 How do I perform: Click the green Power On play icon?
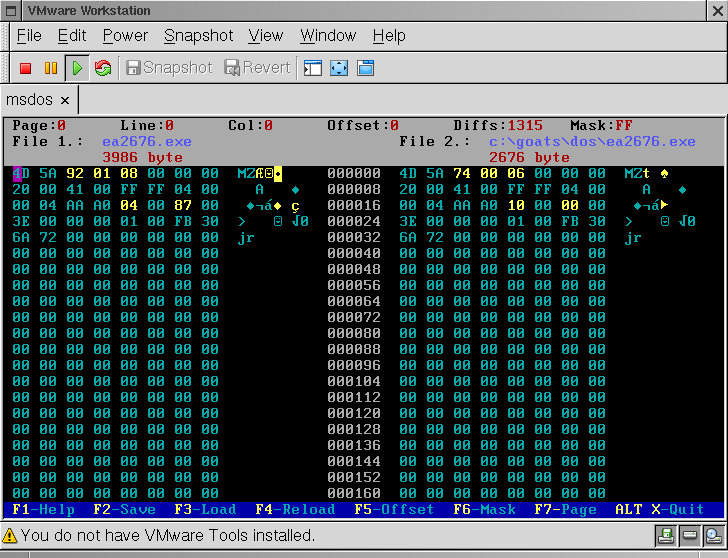77,68
